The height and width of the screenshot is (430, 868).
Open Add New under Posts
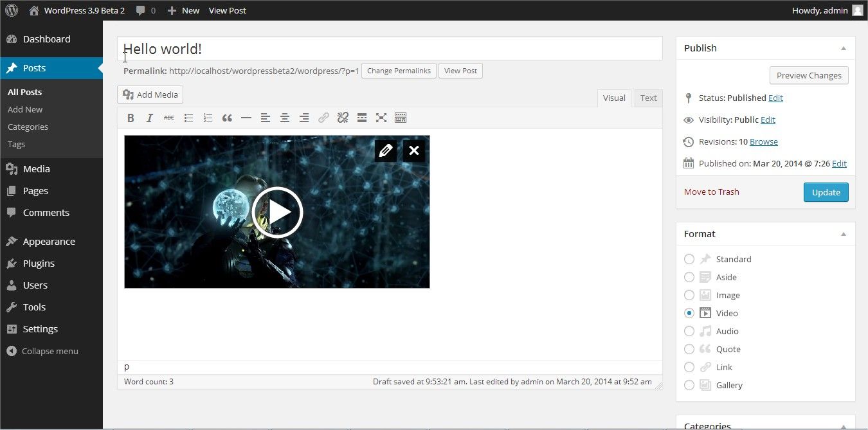coord(25,109)
